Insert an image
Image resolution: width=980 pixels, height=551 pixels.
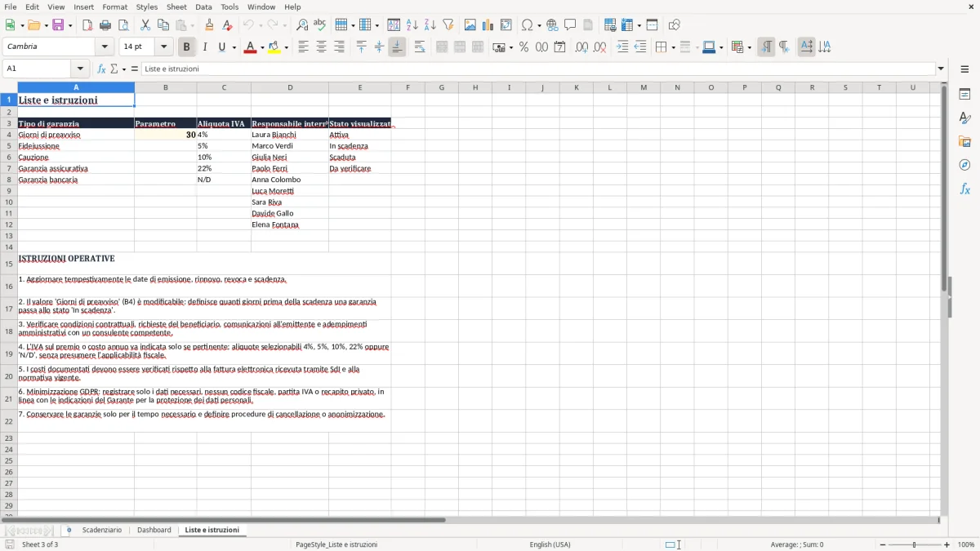click(470, 25)
